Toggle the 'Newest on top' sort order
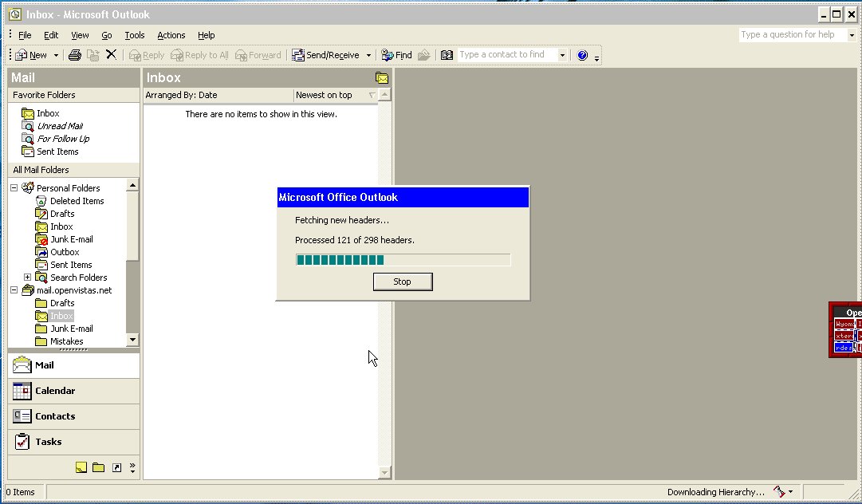Image resolution: width=862 pixels, height=504 pixels. pyautogui.click(x=337, y=95)
